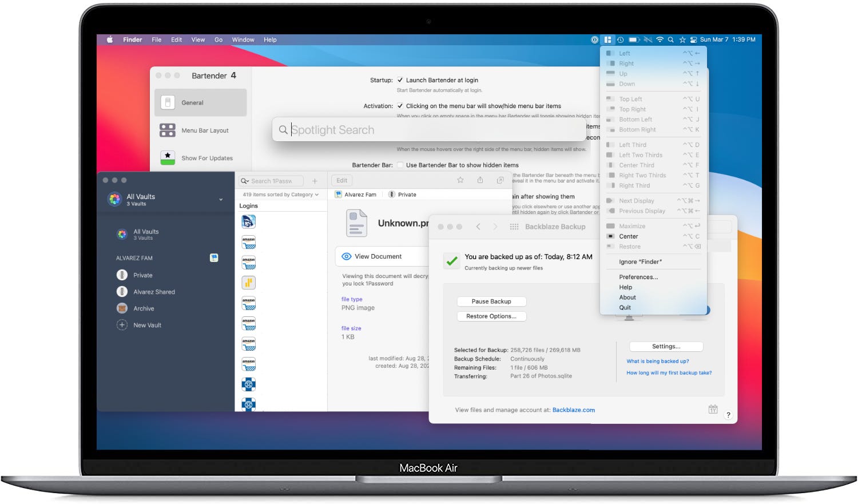858x504 pixels.
Task: Click Pause Backup button
Action: pyautogui.click(x=491, y=301)
